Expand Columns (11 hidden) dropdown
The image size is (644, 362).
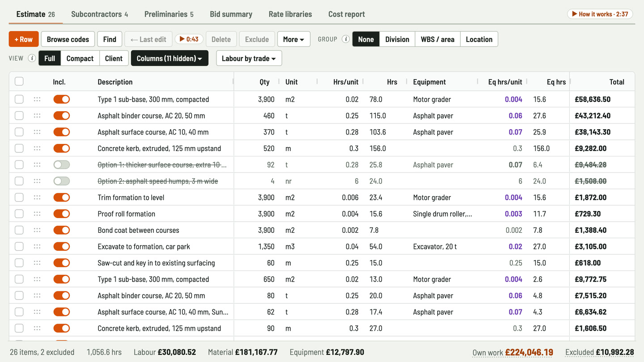click(169, 59)
